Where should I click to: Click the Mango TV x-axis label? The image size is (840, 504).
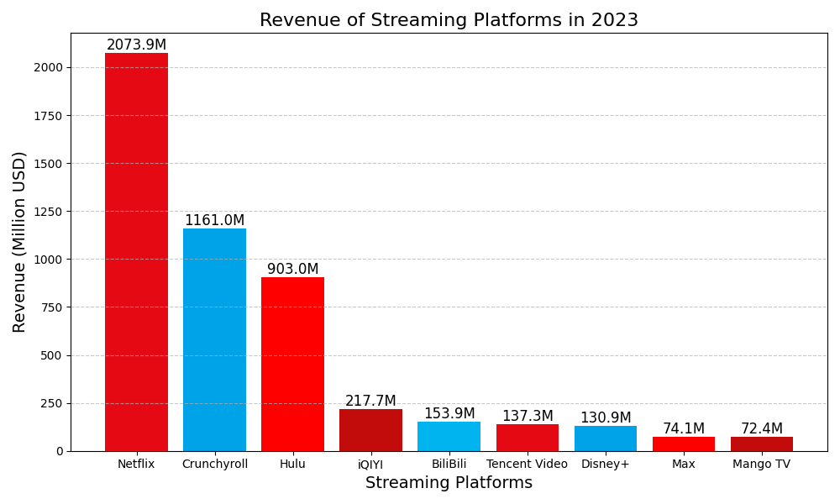point(762,465)
